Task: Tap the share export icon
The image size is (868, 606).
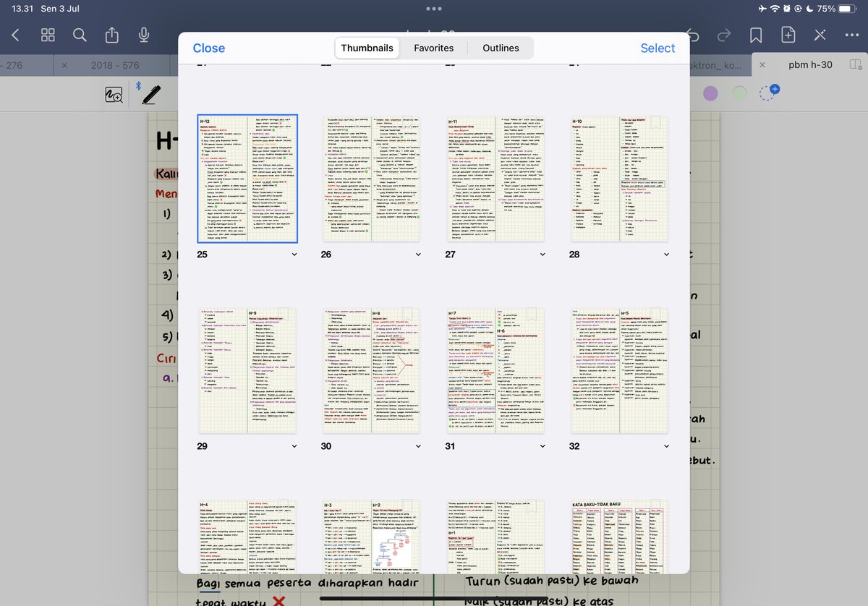Action: pos(112,34)
